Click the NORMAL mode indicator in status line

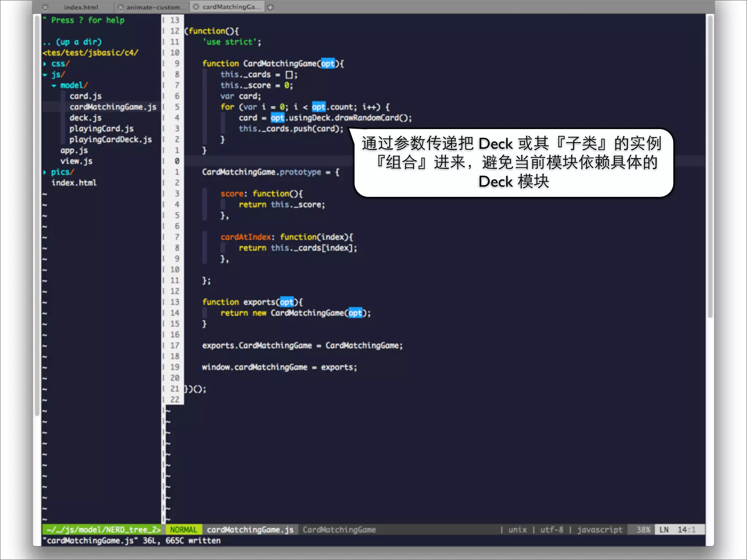[183, 530]
